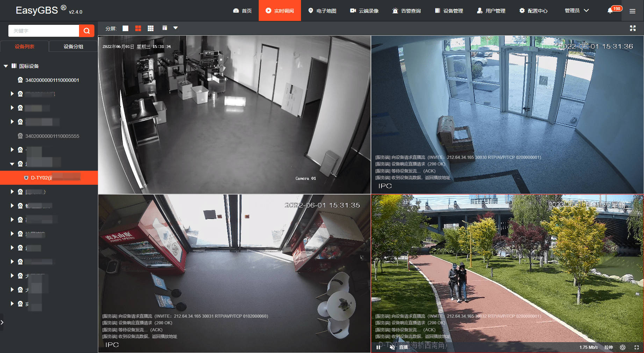Expand first device below 34020000001110000001
The image size is (644, 353).
click(12, 94)
